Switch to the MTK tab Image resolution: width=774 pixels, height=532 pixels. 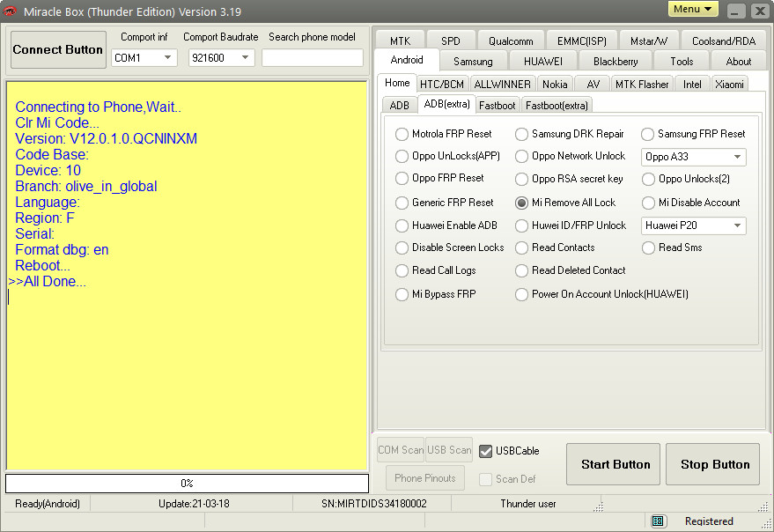tap(400, 41)
